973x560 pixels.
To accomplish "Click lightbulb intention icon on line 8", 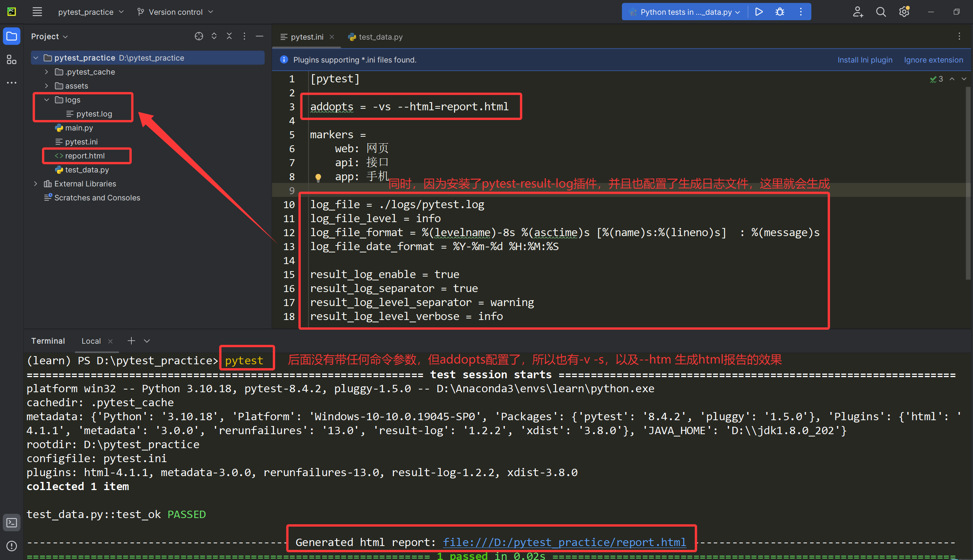I will pyautogui.click(x=318, y=177).
